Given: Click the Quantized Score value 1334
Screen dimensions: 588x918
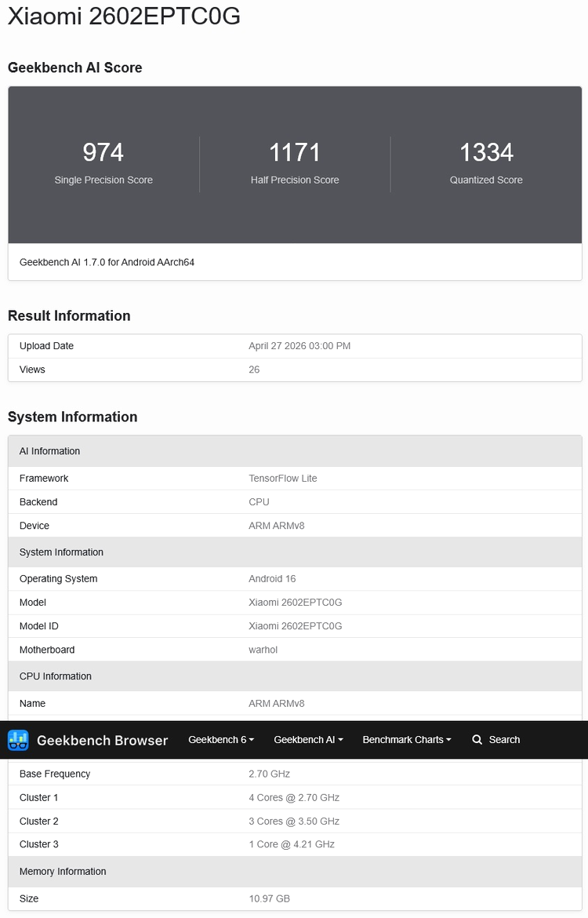Looking at the screenshot, I should (x=486, y=152).
